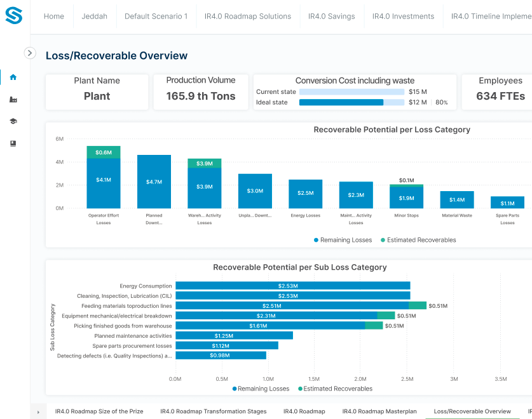Open the Home icon in left sidebar
The image size is (532, 419).
(13, 77)
